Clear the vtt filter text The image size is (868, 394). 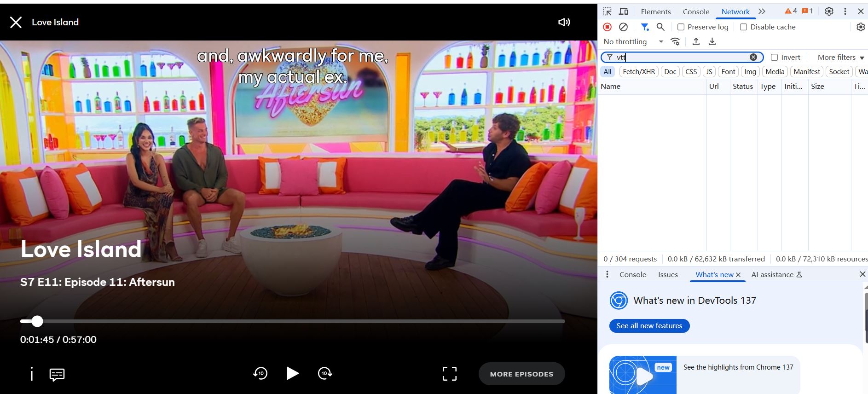753,57
